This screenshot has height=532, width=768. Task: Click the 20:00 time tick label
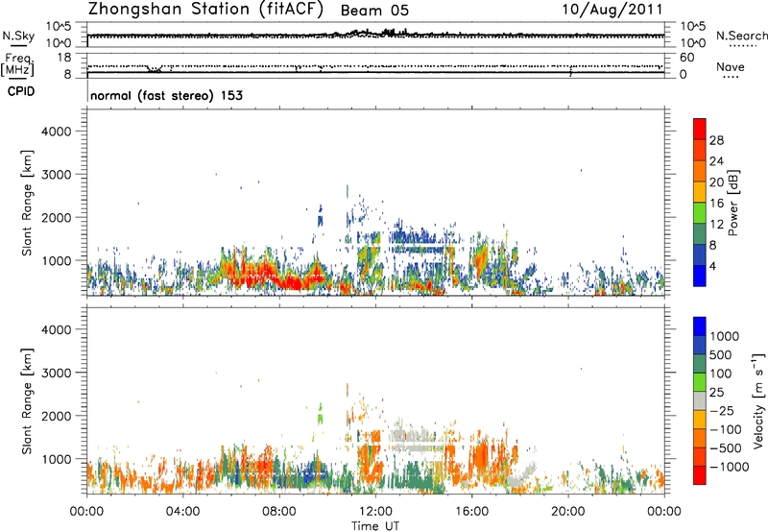click(x=567, y=512)
